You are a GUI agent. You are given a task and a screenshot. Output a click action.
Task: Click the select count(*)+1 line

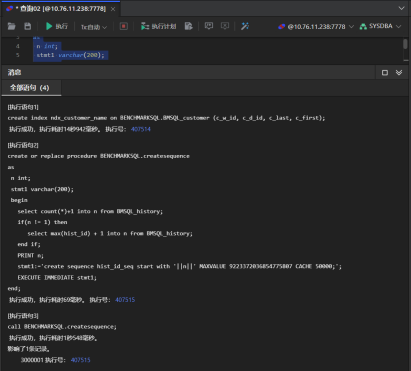tap(90, 211)
